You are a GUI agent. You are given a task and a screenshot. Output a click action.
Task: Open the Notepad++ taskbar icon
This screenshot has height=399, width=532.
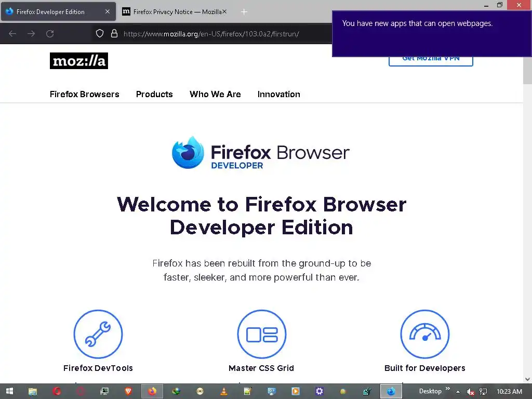coord(248,392)
